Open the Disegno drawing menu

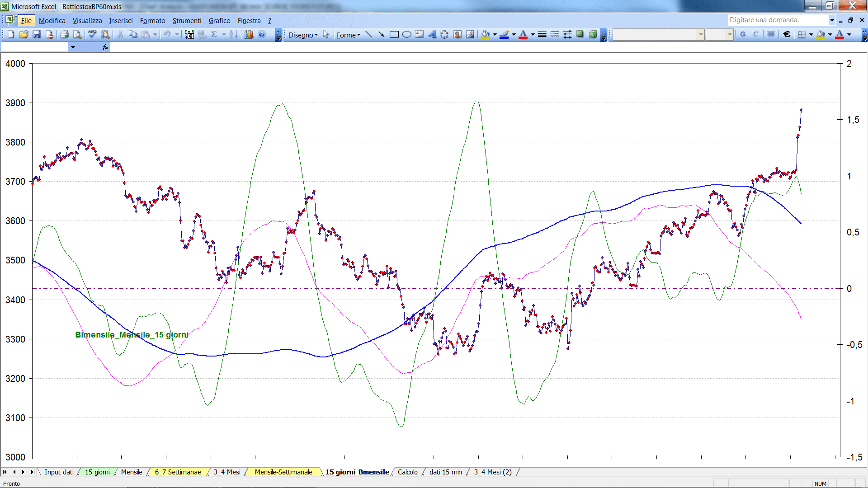click(x=303, y=35)
